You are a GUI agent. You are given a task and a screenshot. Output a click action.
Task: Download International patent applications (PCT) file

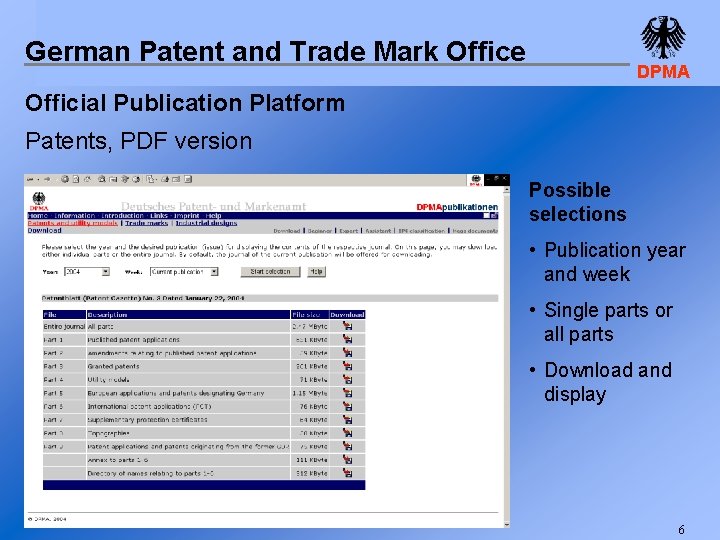pyautogui.click(x=347, y=406)
